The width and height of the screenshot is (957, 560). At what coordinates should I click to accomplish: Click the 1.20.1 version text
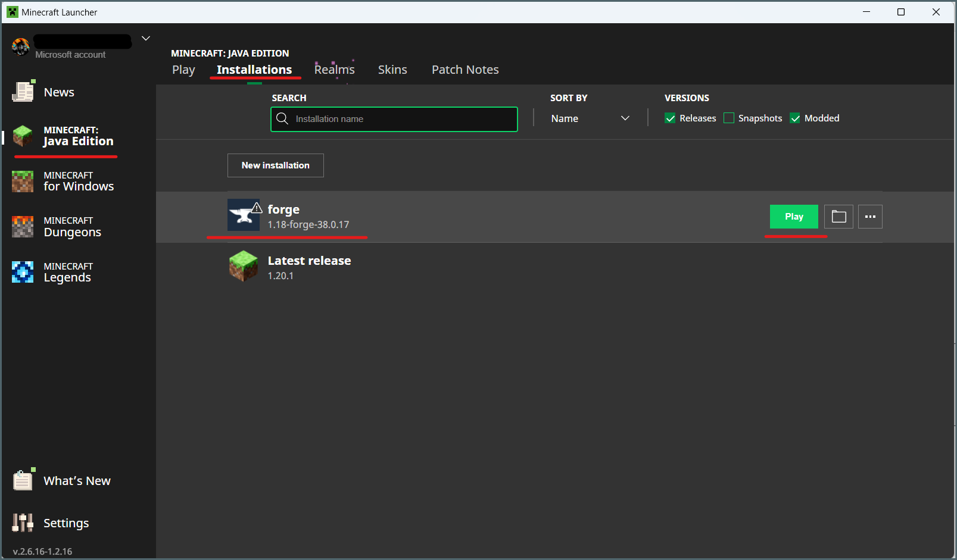(280, 276)
